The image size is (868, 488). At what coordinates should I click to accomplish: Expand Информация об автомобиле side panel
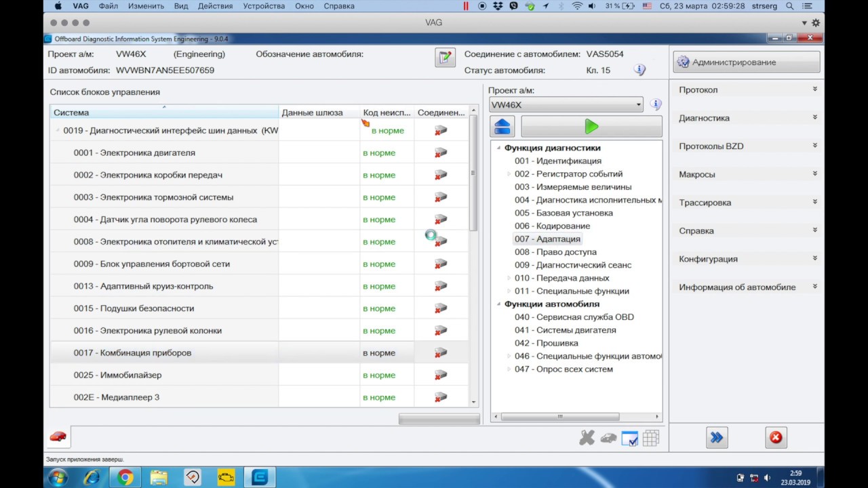pos(747,287)
